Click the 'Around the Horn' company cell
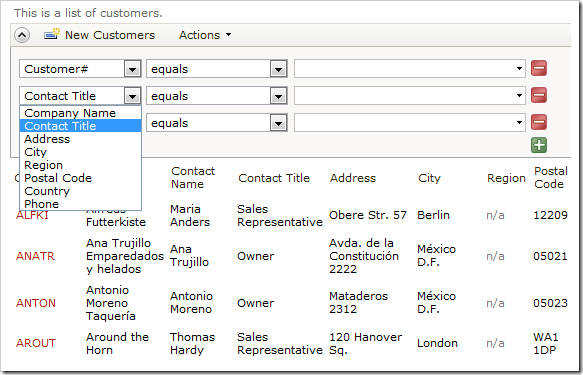The width and height of the screenshot is (583, 375). (x=117, y=343)
